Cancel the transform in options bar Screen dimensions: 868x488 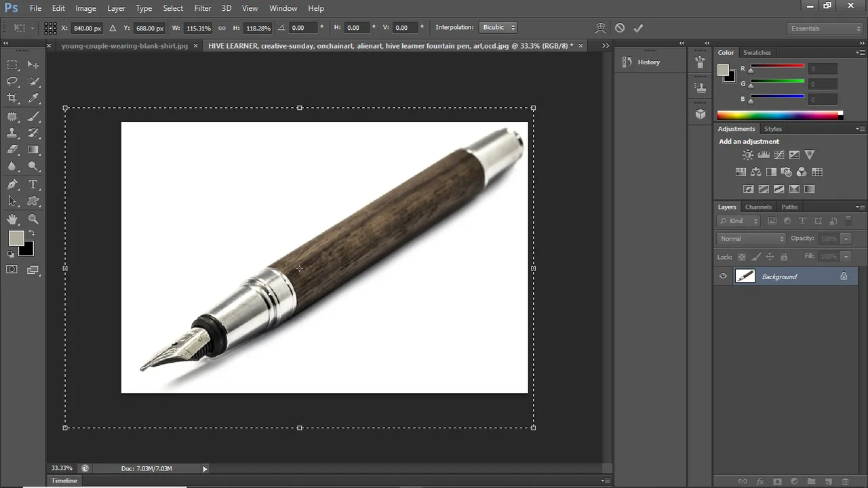pyautogui.click(x=620, y=28)
